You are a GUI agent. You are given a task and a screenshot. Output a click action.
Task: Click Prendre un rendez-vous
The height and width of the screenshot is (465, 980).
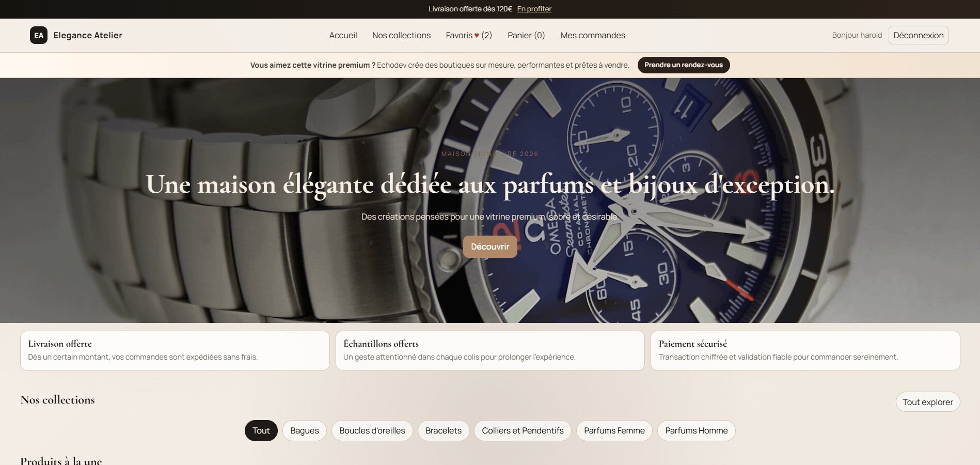pyautogui.click(x=684, y=65)
